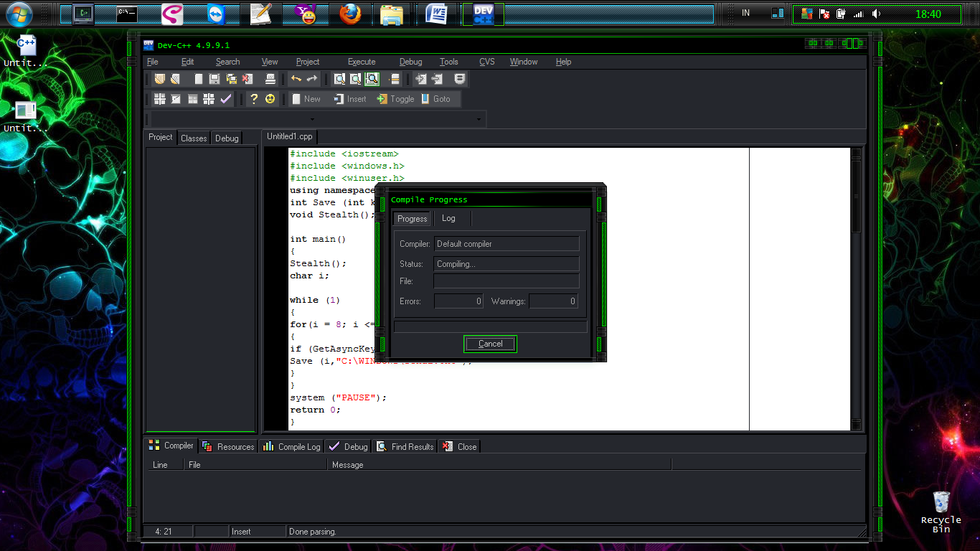Click the Firefox icon in the taskbar
The height and width of the screenshot is (551, 980).
point(350,14)
